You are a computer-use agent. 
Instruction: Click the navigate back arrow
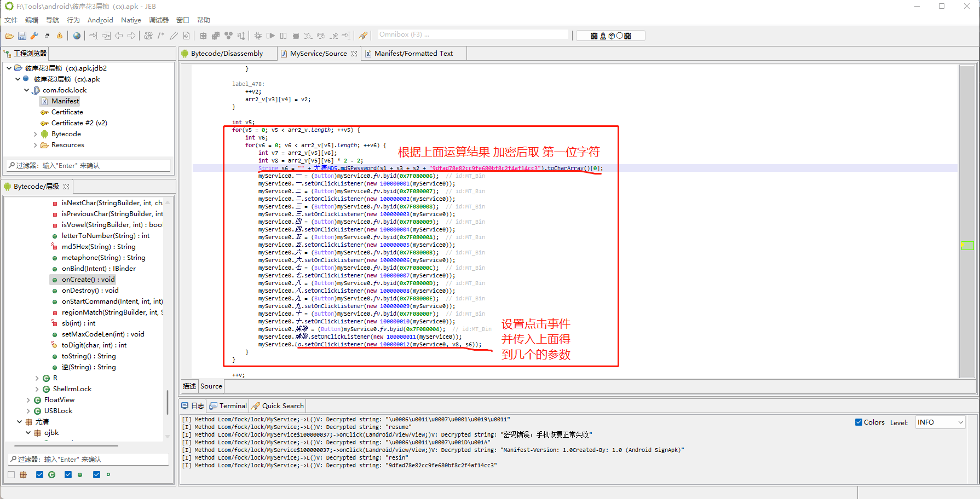click(119, 36)
